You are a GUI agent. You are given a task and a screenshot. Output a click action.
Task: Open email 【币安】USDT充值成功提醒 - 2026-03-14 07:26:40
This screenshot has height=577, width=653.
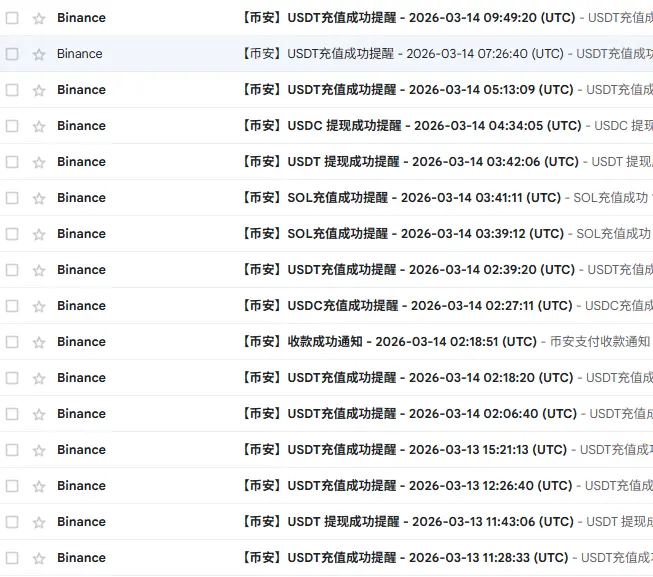[x=402, y=54]
